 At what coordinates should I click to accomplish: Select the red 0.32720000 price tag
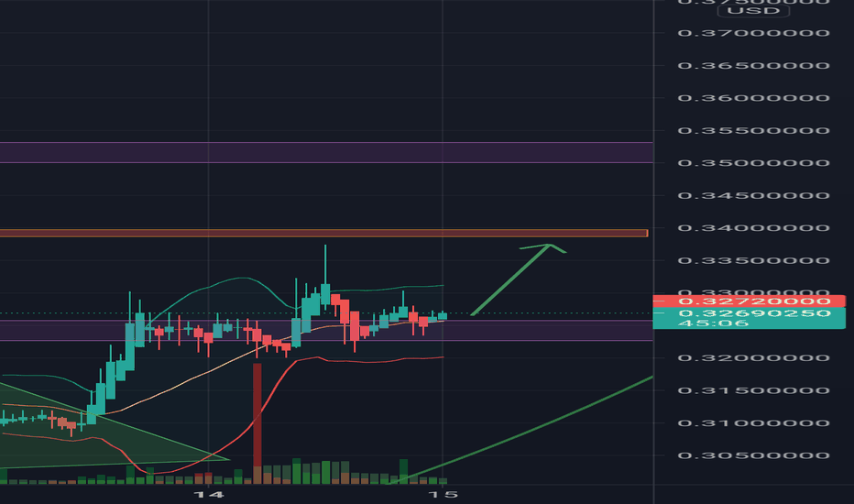[x=750, y=301]
